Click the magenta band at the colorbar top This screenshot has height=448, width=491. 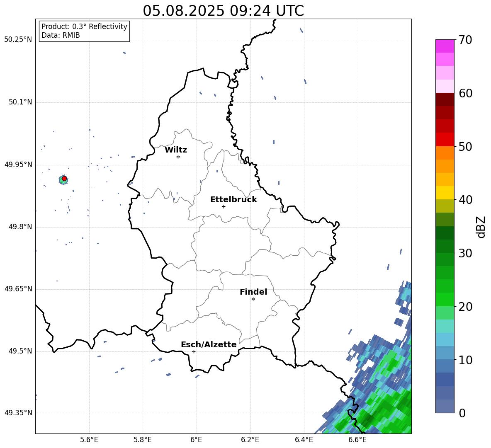click(x=445, y=46)
